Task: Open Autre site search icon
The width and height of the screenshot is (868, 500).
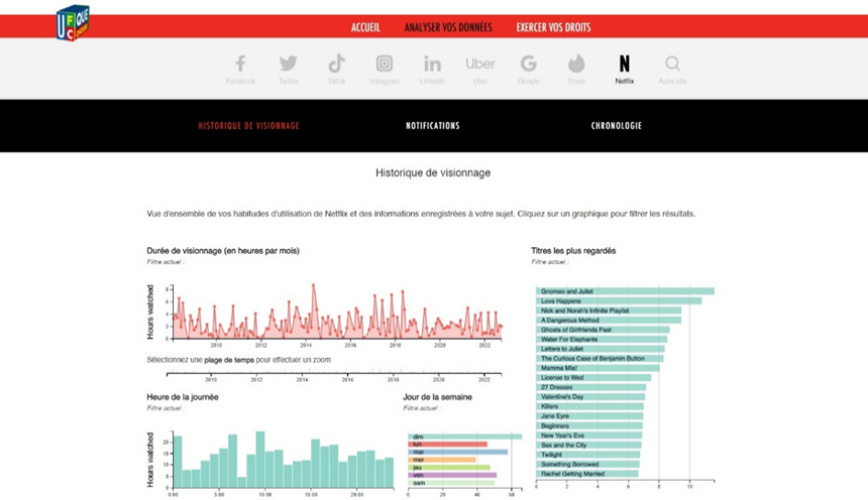Action: [673, 64]
